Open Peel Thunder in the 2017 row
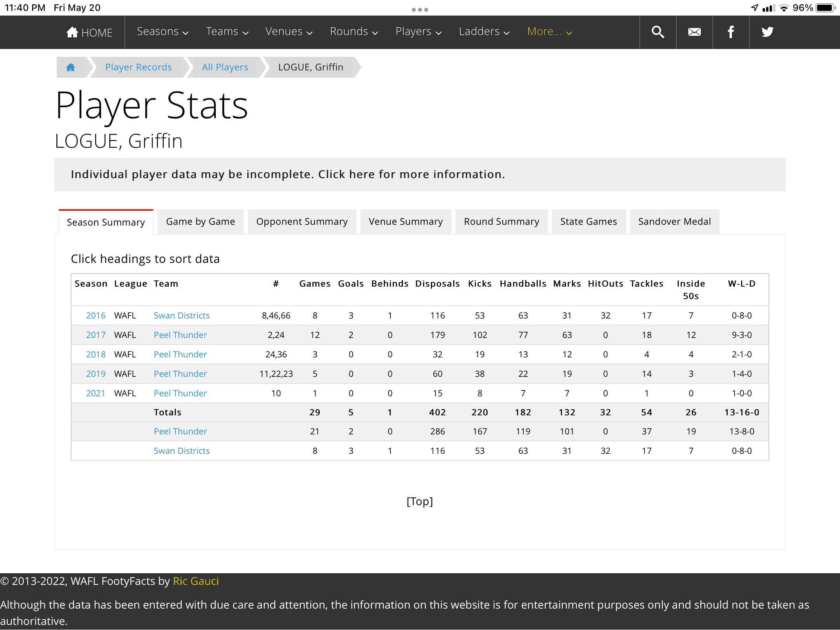This screenshot has width=840, height=630. tap(180, 335)
